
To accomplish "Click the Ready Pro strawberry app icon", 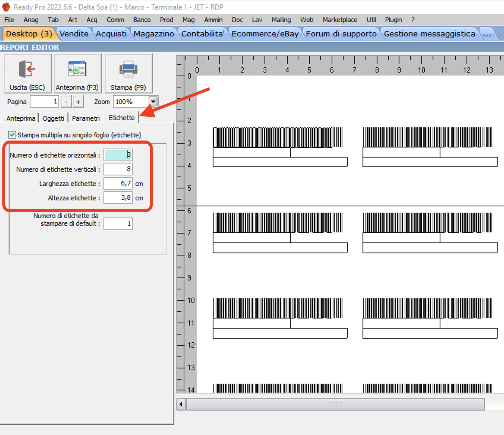I will pyautogui.click(x=6, y=7).
